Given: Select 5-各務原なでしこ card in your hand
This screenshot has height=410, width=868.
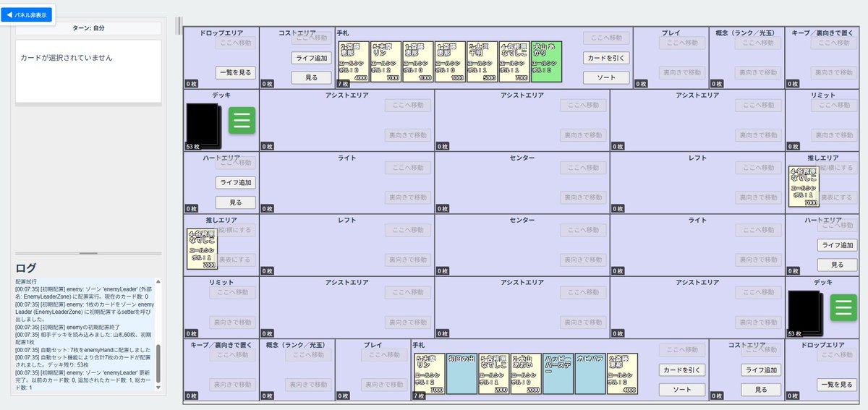Looking at the screenshot, I should pos(493,373).
